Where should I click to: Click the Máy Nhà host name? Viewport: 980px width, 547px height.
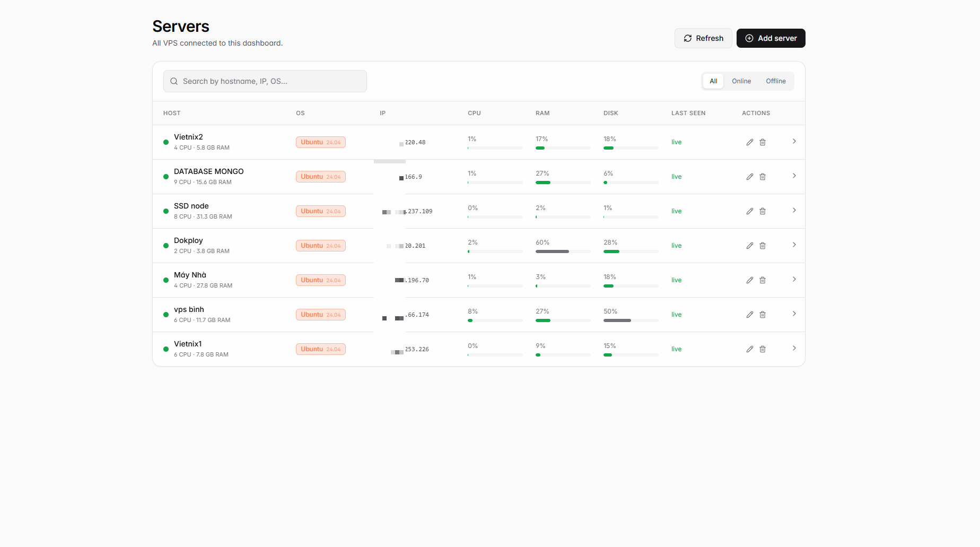190,275
